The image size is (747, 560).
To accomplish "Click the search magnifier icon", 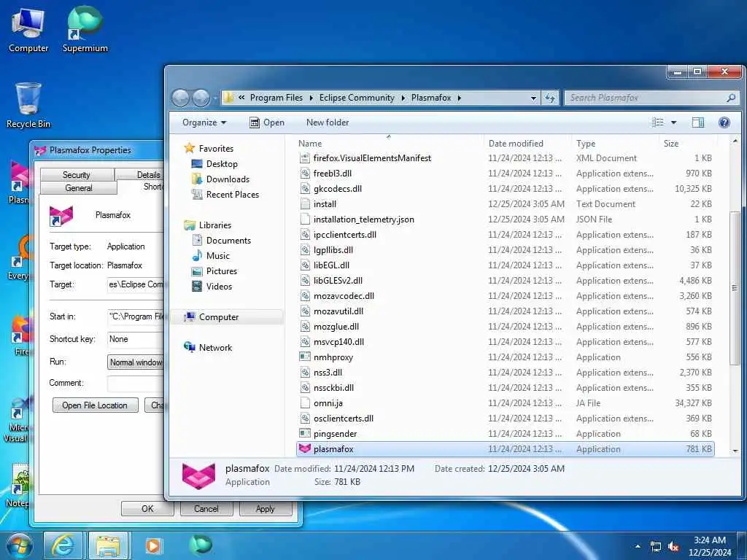I will (x=731, y=98).
